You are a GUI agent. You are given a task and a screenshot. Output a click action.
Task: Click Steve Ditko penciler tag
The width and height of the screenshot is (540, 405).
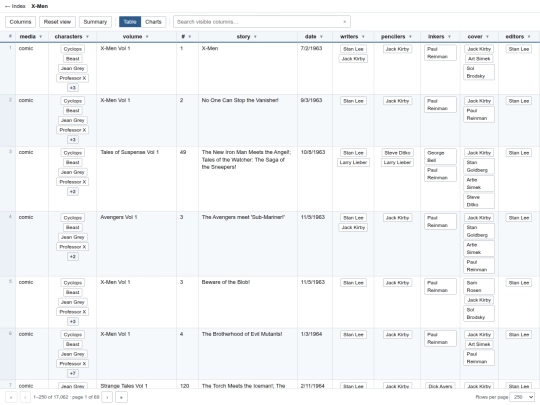coord(397,153)
